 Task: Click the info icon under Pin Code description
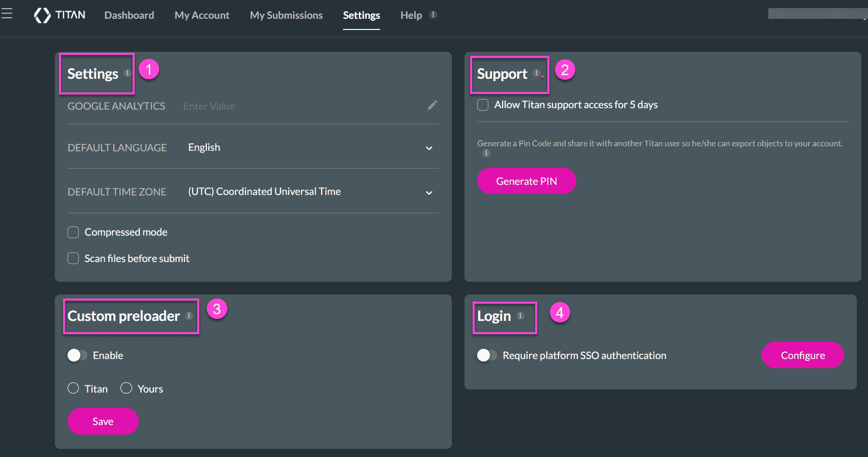pos(486,153)
